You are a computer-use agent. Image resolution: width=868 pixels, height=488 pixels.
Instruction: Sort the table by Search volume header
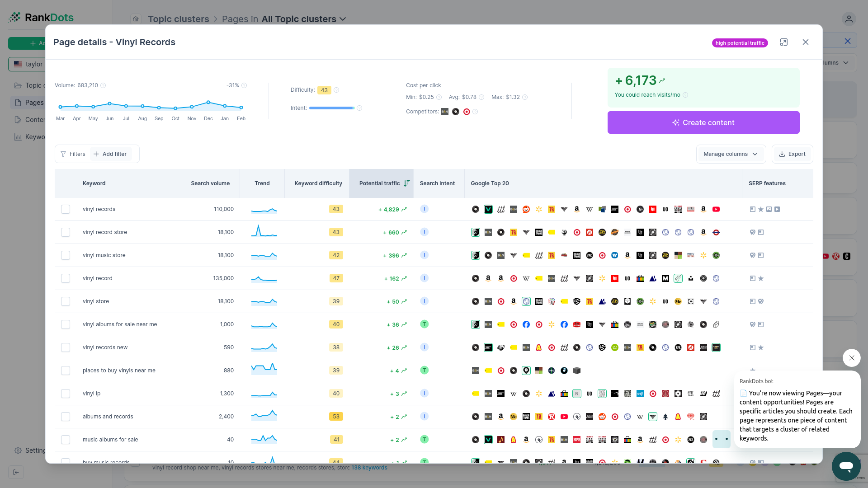210,183
